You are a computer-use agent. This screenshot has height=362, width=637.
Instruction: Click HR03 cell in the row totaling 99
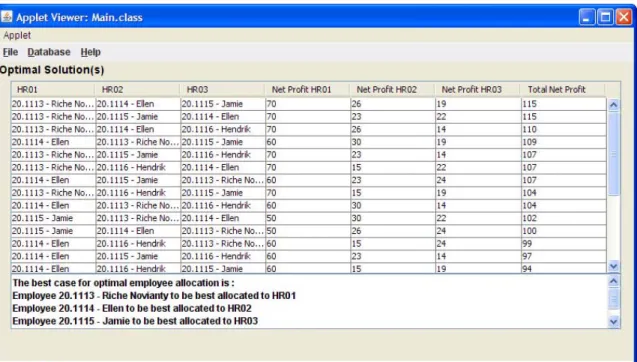click(x=223, y=243)
